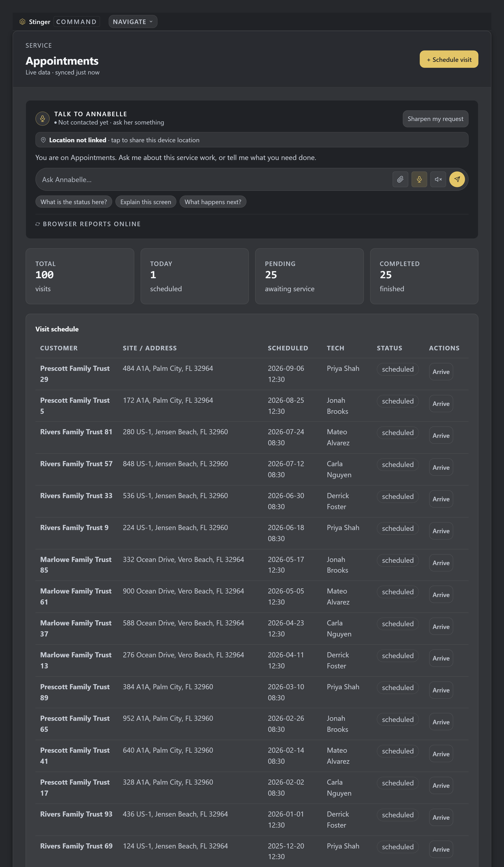The height and width of the screenshot is (867, 504).
Task: Click Arrive for Marlowe Family Trust 13
Action: (441, 658)
